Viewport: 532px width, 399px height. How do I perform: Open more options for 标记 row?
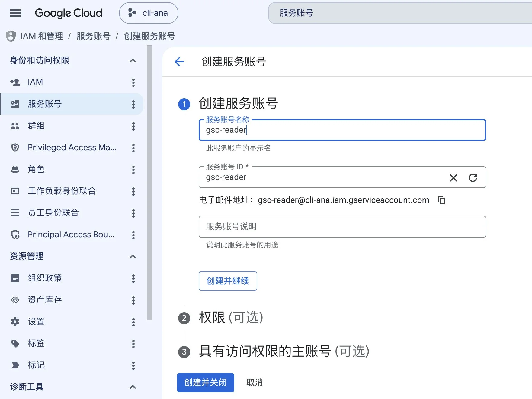[133, 365]
